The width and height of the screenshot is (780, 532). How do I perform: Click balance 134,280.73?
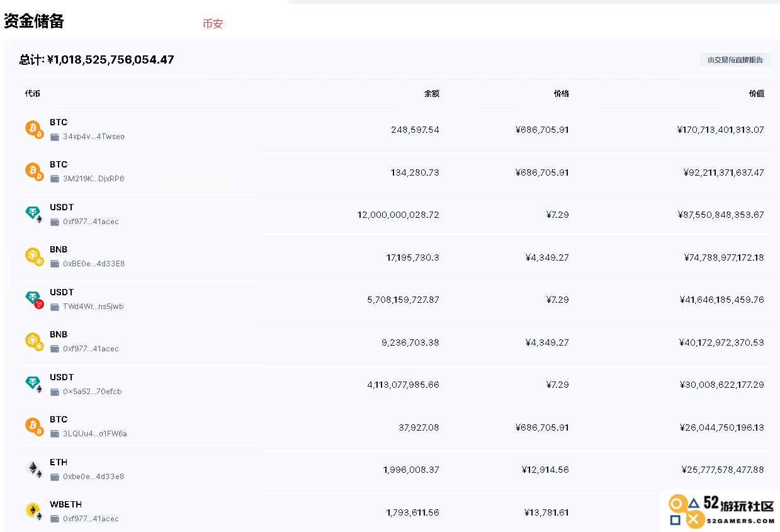(415, 173)
